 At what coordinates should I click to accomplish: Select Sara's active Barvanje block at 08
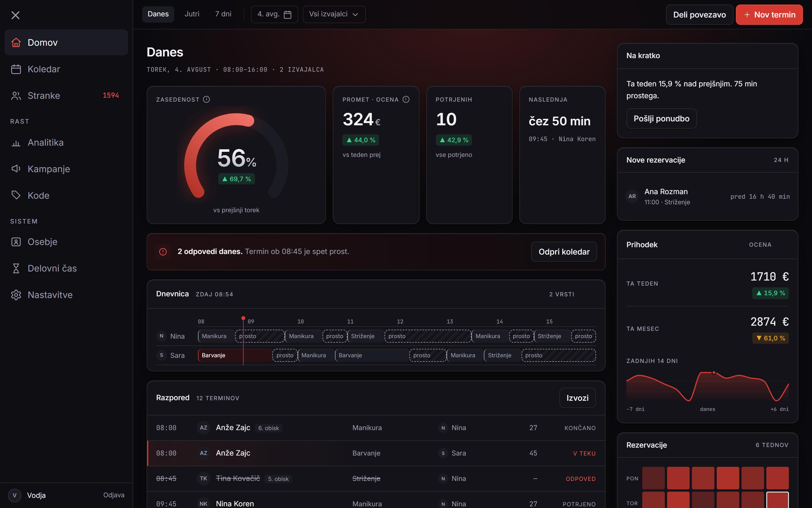(235, 355)
